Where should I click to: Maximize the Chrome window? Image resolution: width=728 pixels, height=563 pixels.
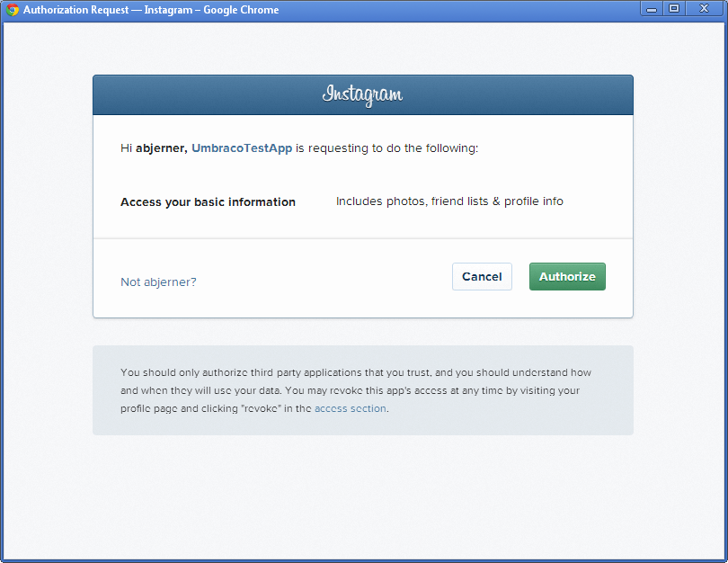[x=674, y=9]
